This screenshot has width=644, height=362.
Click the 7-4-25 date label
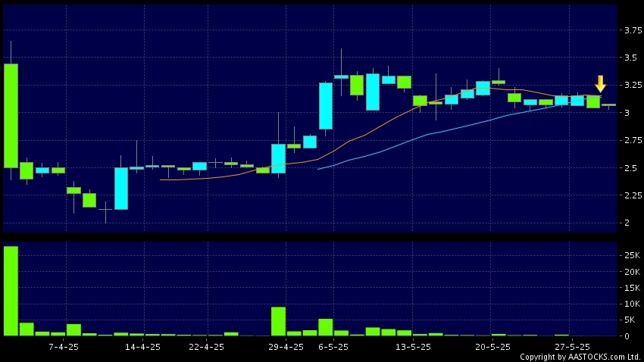pyautogui.click(x=64, y=347)
